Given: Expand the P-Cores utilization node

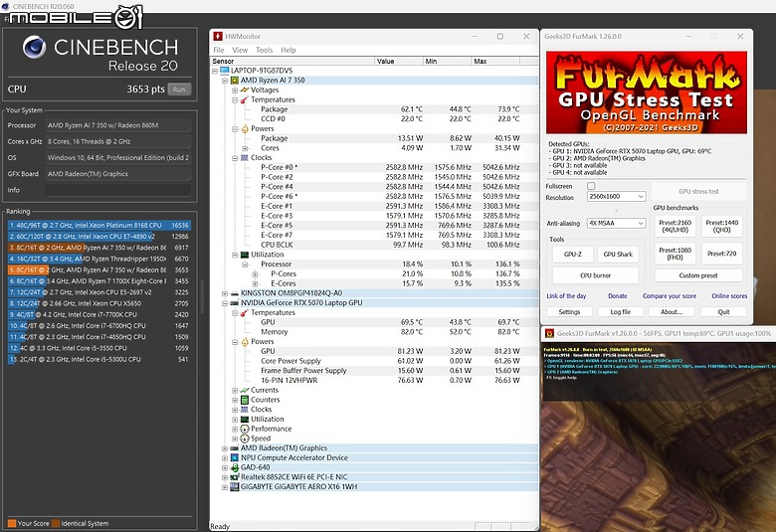Looking at the screenshot, I should tap(255, 273).
